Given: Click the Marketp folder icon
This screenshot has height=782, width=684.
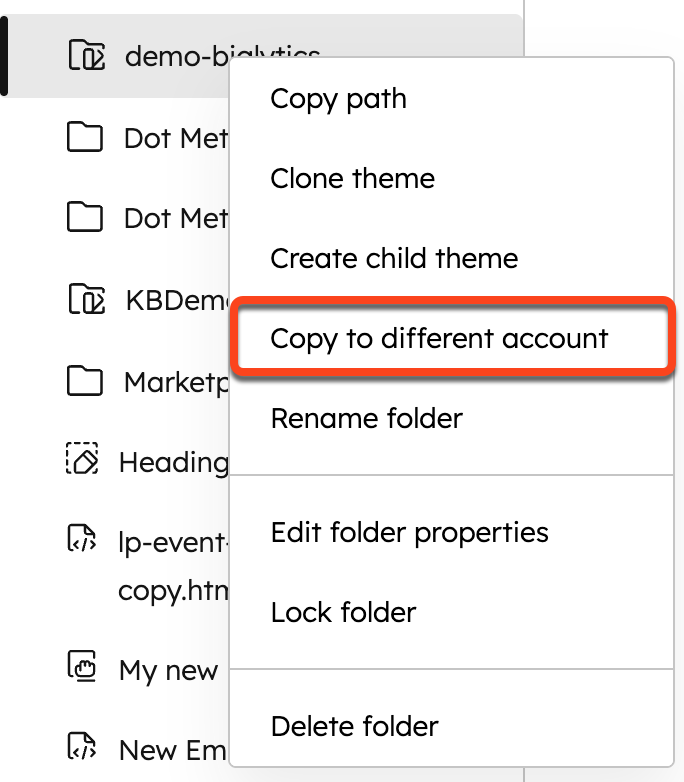Looking at the screenshot, I should 85,381.
